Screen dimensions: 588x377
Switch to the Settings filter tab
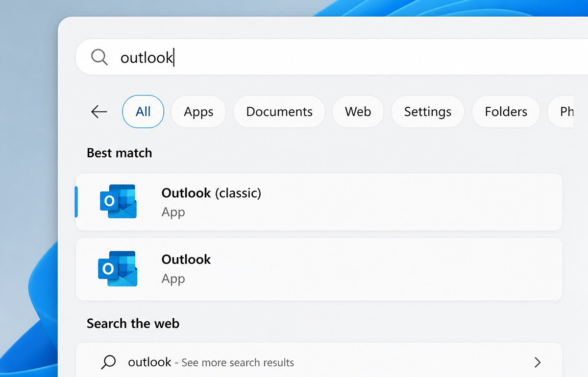pyautogui.click(x=428, y=112)
